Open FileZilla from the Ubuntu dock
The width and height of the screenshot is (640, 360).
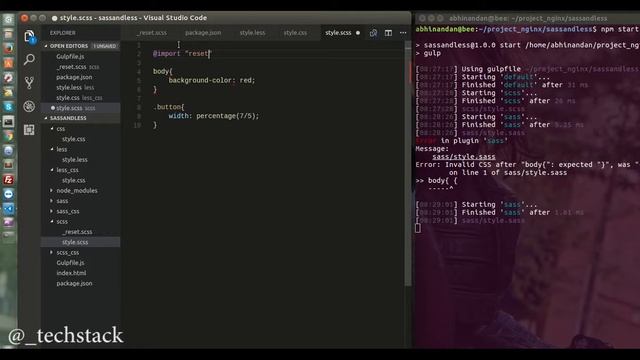pyautogui.click(x=8, y=180)
